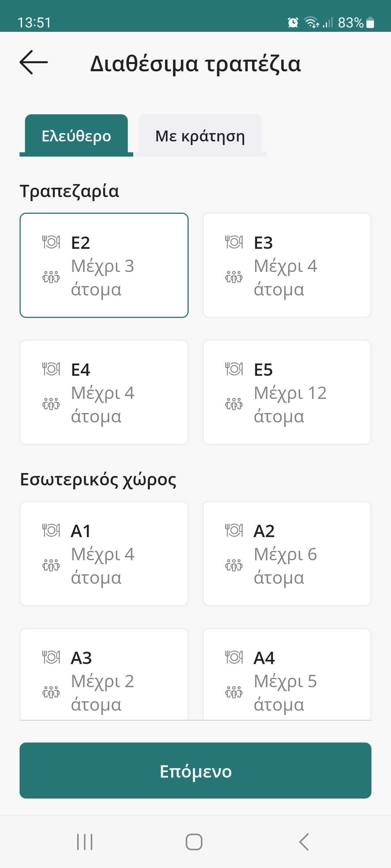Image resolution: width=391 pixels, height=868 pixels.
Task: Click the people capacity icon on E5
Action: point(234,403)
